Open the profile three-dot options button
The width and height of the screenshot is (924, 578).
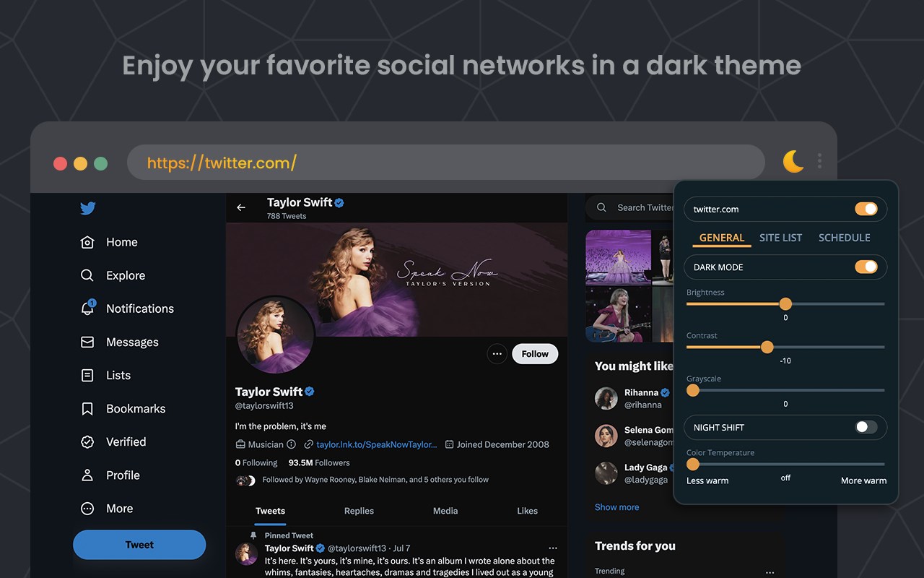(x=497, y=354)
